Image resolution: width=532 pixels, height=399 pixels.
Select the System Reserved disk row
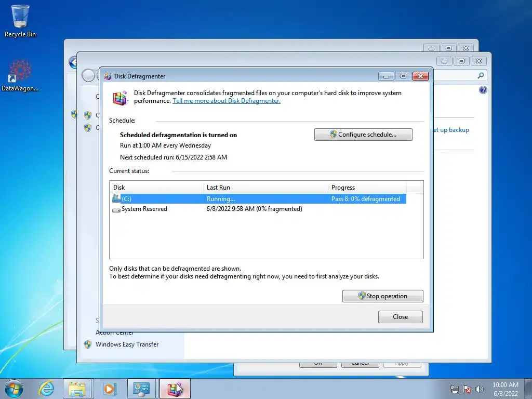[258, 209]
